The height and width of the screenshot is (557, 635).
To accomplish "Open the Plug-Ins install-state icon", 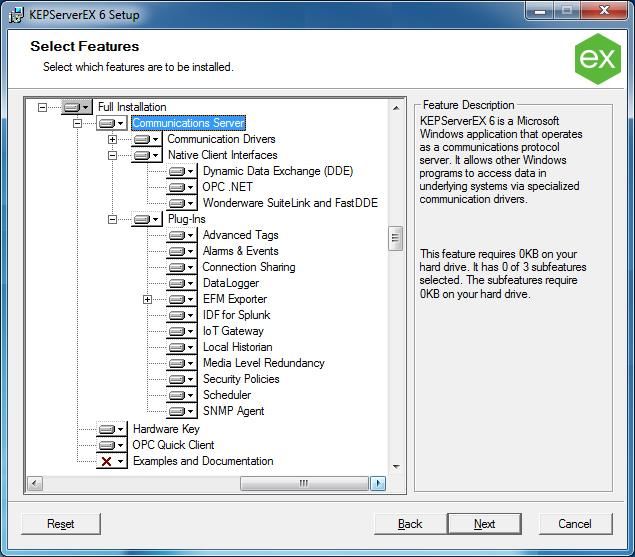I will click(147, 219).
